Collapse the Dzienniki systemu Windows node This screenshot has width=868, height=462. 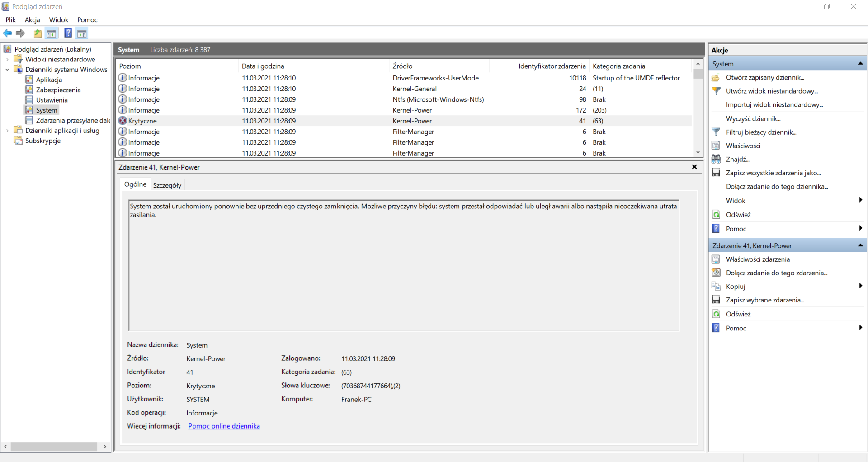(x=7, y=70)
